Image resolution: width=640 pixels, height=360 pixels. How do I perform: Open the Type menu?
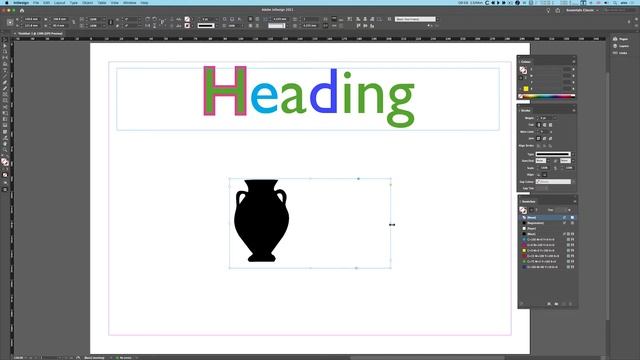(x=73, y=3)
